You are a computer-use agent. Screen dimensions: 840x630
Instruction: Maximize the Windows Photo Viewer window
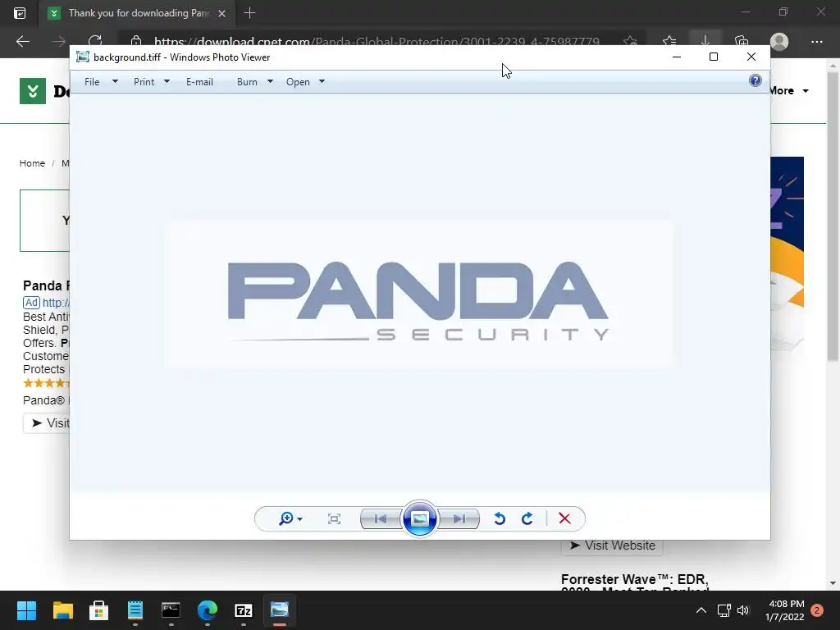coord(714,57)
